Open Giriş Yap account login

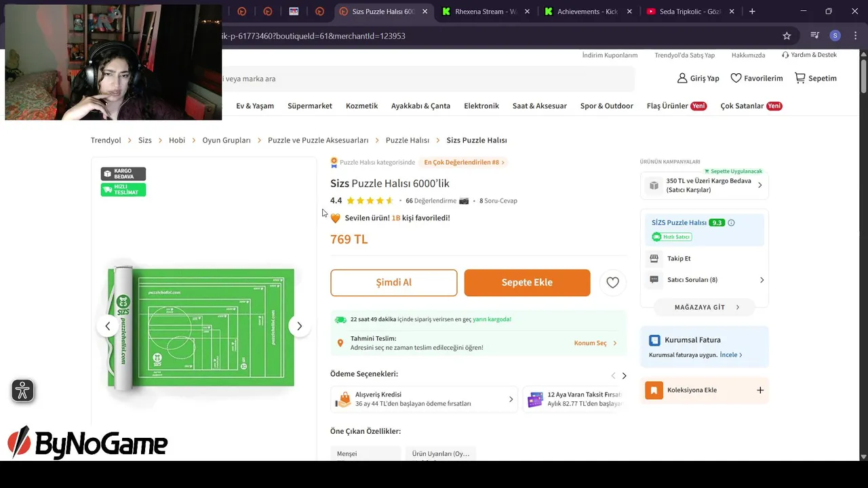click(698, 79)
